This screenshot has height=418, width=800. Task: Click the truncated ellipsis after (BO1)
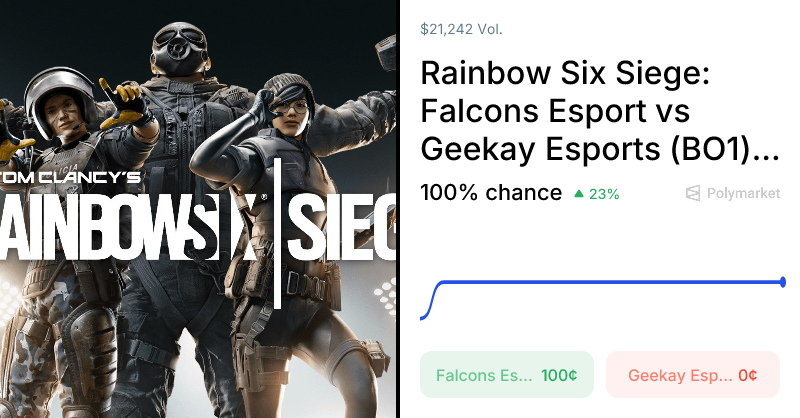click(766, 150)
